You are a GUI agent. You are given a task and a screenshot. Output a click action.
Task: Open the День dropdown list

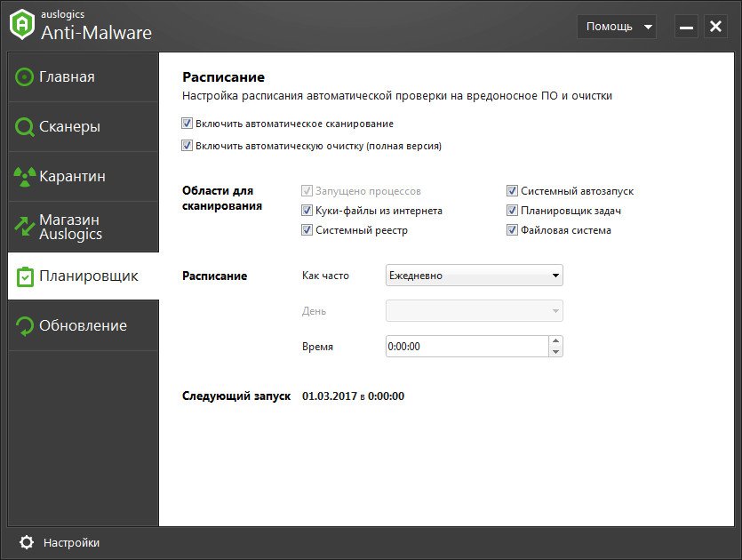pyautogui.click(x=475, y=310)
